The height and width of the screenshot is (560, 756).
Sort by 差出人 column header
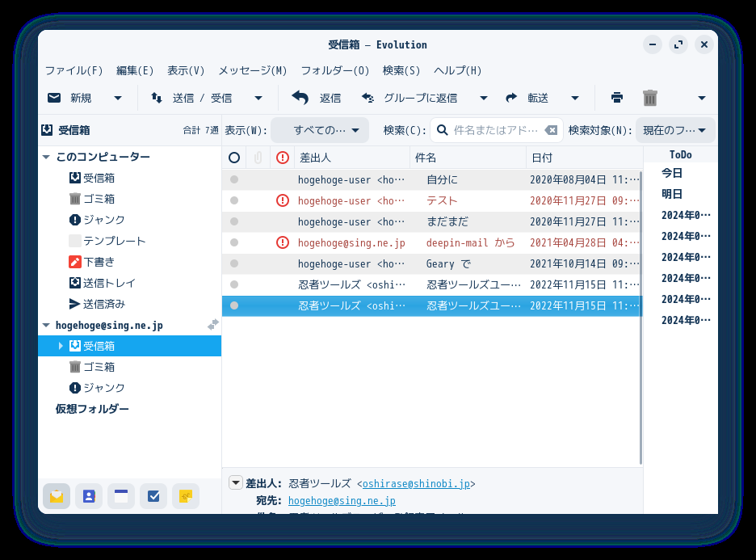352,158
